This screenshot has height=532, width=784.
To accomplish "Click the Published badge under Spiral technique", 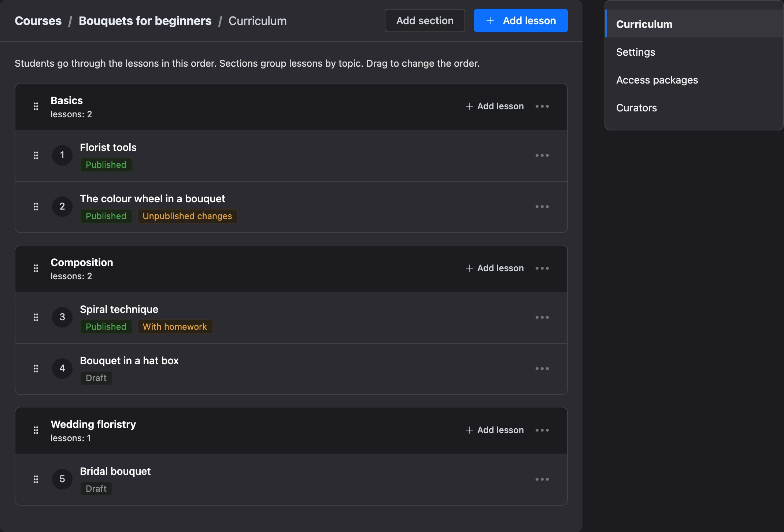I will pos(106,327).
